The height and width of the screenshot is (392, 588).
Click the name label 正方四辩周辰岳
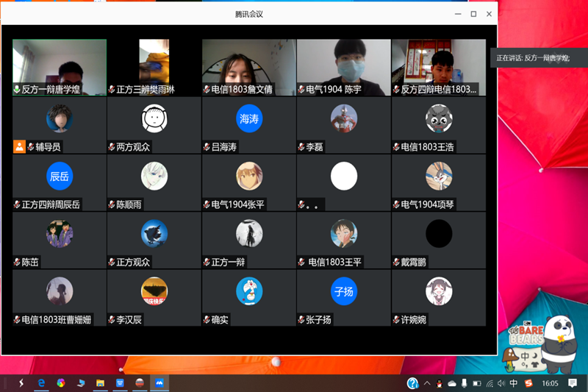(x=51, y=204)
